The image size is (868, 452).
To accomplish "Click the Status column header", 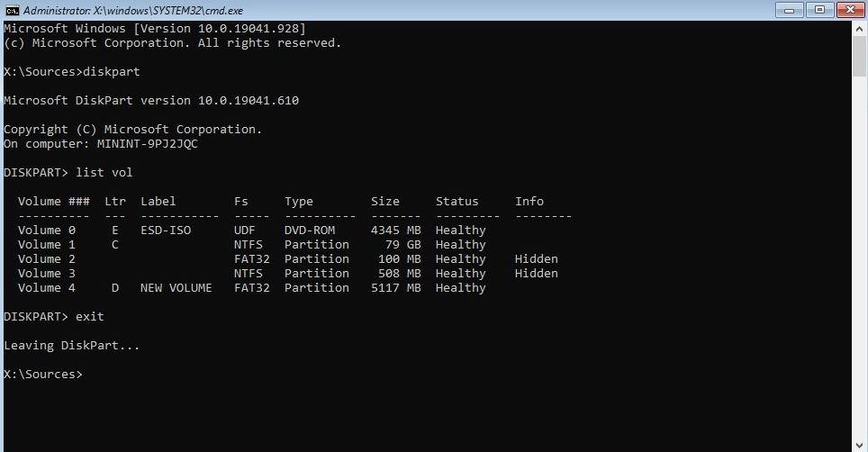I will [x=457, y=202].
